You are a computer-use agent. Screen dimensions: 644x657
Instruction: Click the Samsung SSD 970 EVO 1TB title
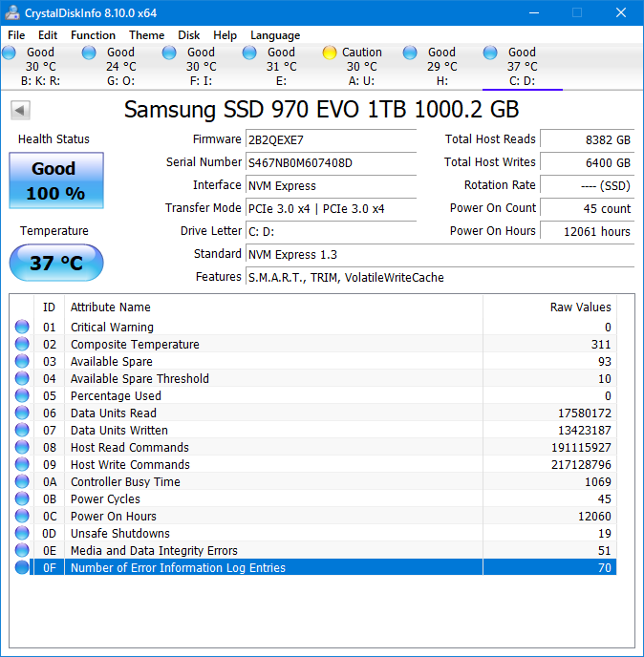[321, 109]
